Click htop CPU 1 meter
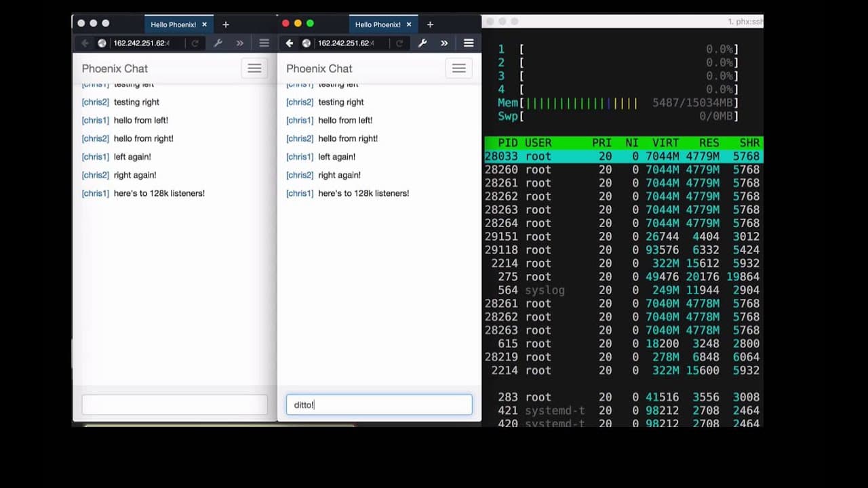 618,49
